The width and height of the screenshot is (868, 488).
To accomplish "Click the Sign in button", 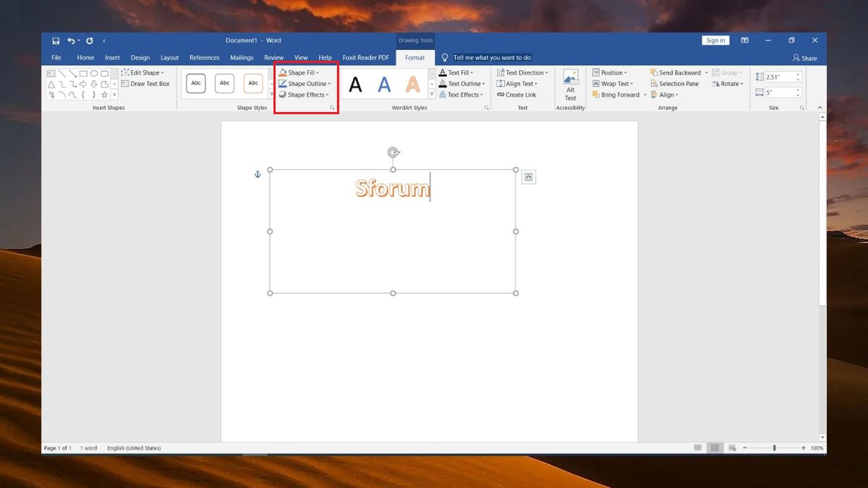I will pyautogui.click(x=715, y=40).
